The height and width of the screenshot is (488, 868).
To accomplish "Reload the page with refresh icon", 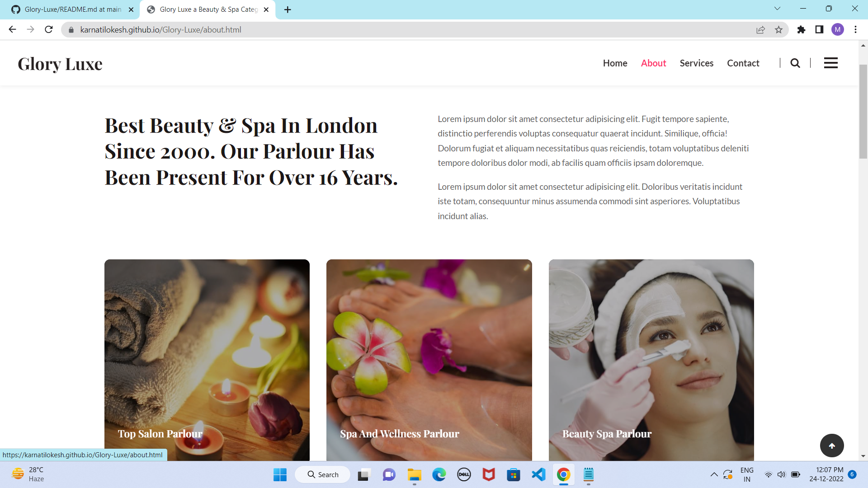I will click(49, 30).
